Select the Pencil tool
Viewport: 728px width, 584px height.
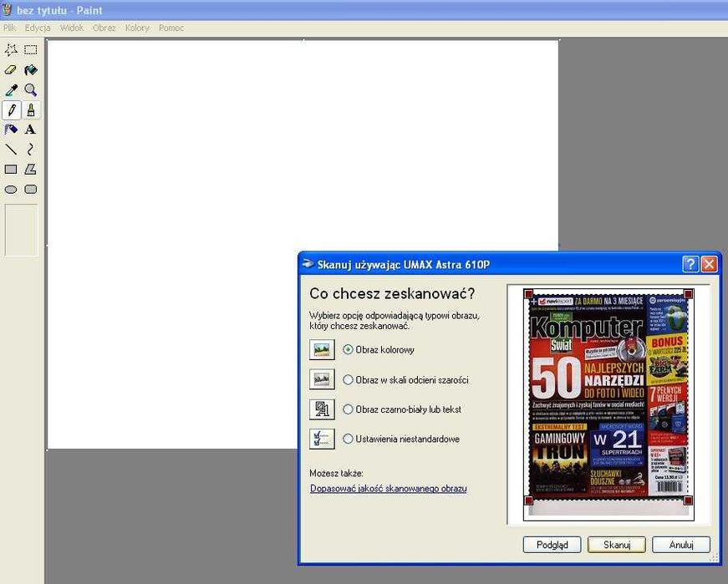click(11, 110)
